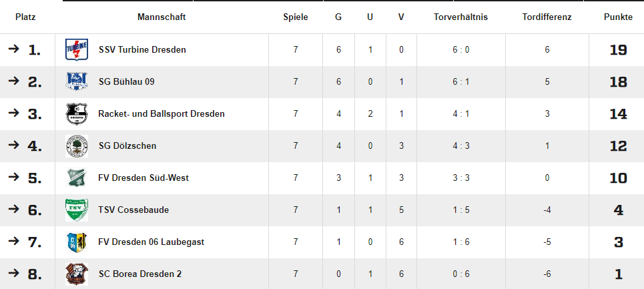
Task: Go to TSV Cossebaude team name
Action: (x=134, y=210)
